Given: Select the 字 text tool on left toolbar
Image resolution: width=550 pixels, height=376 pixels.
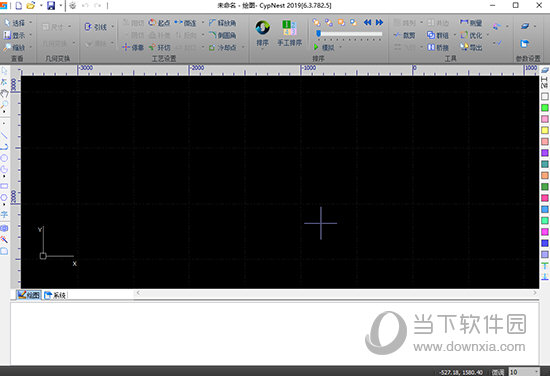Looking at the screenshot, I should 4,215.
